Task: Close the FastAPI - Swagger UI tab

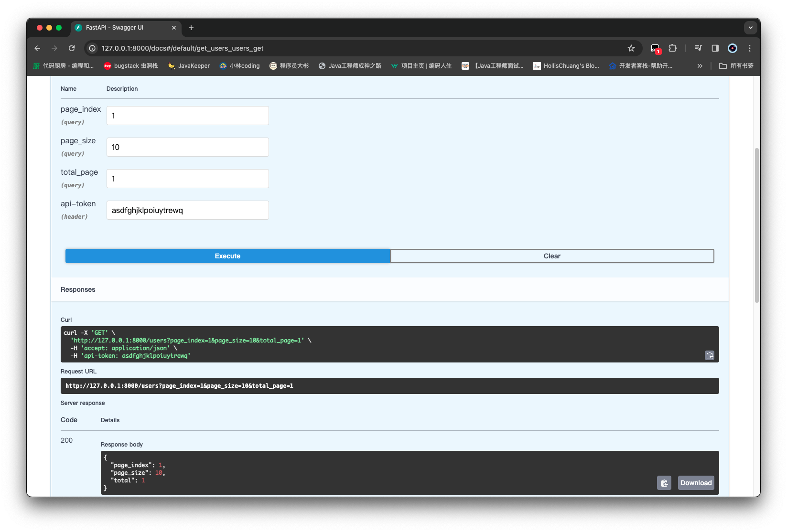Action: [x=174, y=28]
